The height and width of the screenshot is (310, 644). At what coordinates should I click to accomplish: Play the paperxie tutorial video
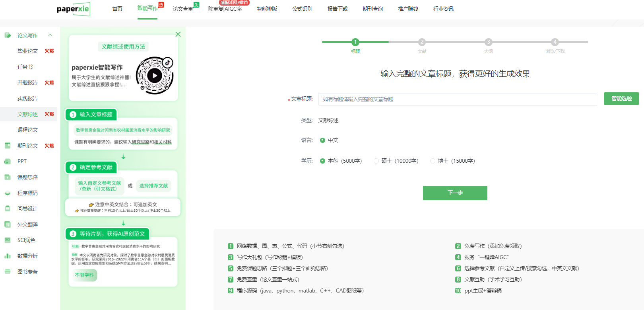pyautogui.click(x=155, y=75)
